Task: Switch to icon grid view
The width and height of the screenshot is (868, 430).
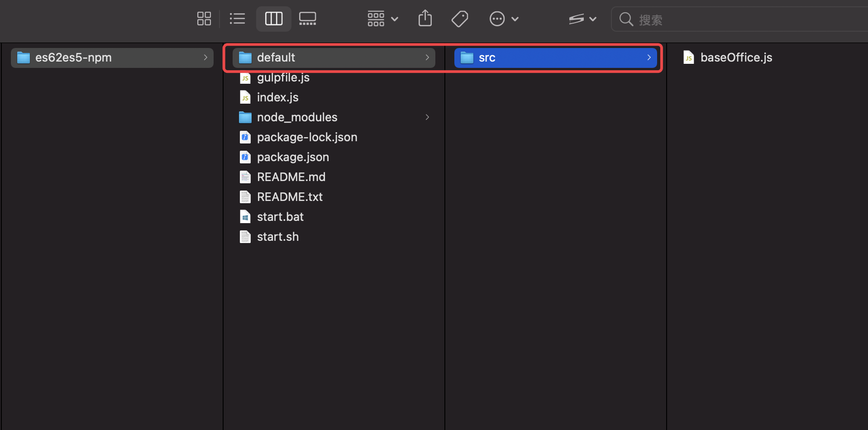Action: point(204,19)
